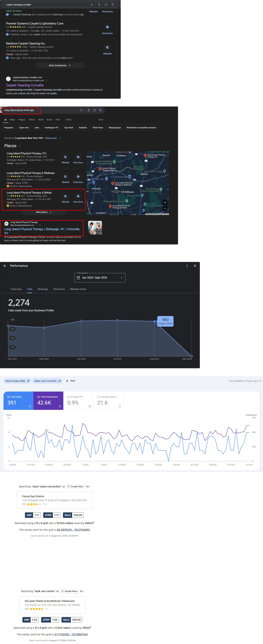Open the Directions tab in Performance panel
Image resolution: width=263 pixels, height=644 pixels.
59,289
